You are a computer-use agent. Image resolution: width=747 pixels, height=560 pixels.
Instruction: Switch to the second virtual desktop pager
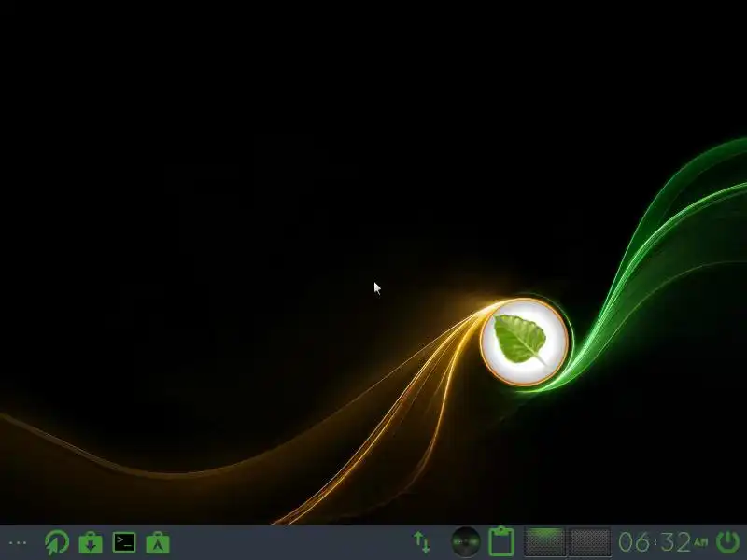(590, 542)
